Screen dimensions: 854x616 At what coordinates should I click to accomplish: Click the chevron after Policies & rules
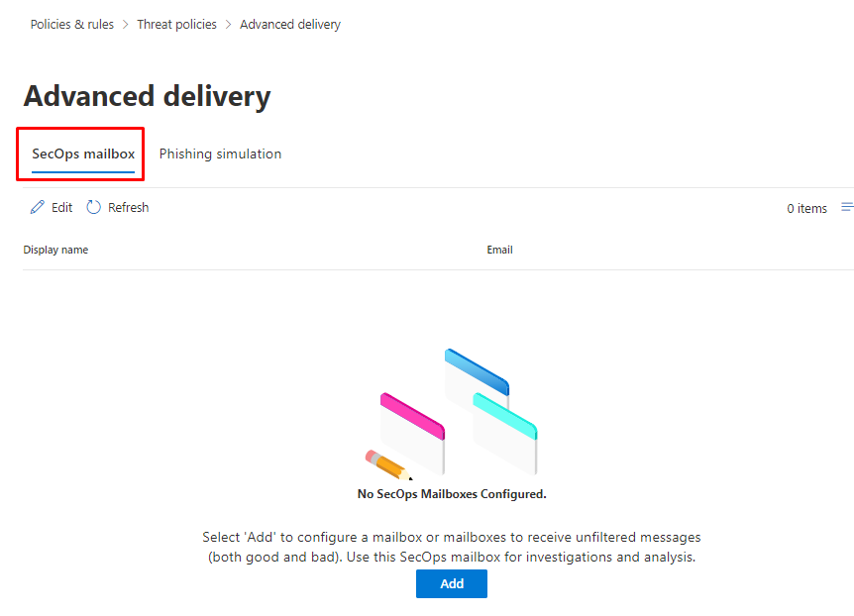pyautogui.click(x=126, y=25)
